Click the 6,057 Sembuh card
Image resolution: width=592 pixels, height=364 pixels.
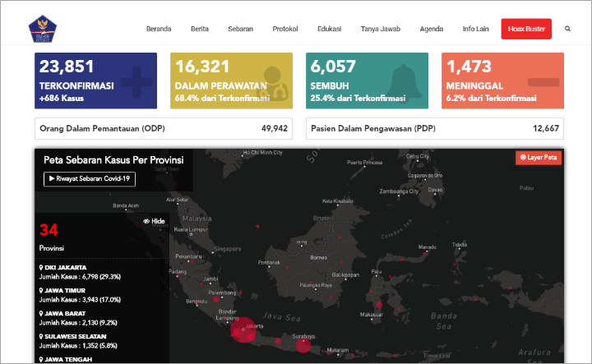pos(367,81)
